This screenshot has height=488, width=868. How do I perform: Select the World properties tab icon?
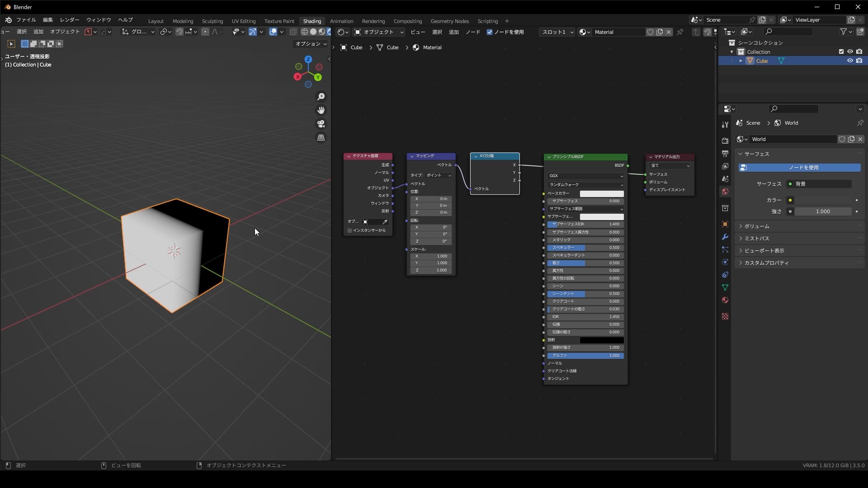pos(725,191)
